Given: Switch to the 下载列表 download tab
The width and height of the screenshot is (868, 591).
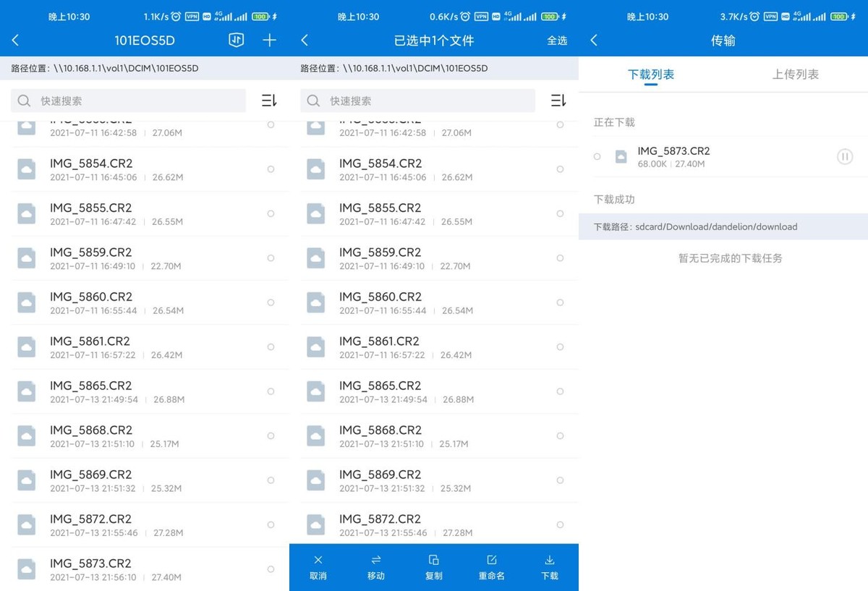Looking at the screenshot, I should pyautogui.click(x=650, y=74).
